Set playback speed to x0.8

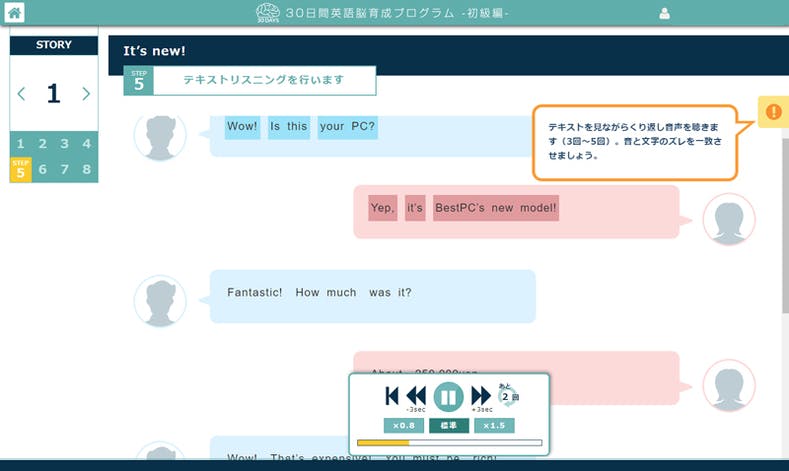[402, 425]
